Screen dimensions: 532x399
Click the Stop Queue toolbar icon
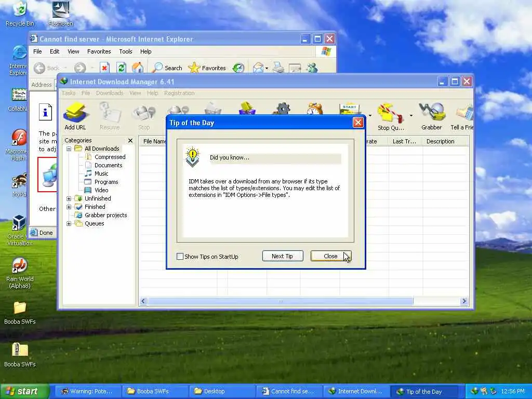pos(391,116)
